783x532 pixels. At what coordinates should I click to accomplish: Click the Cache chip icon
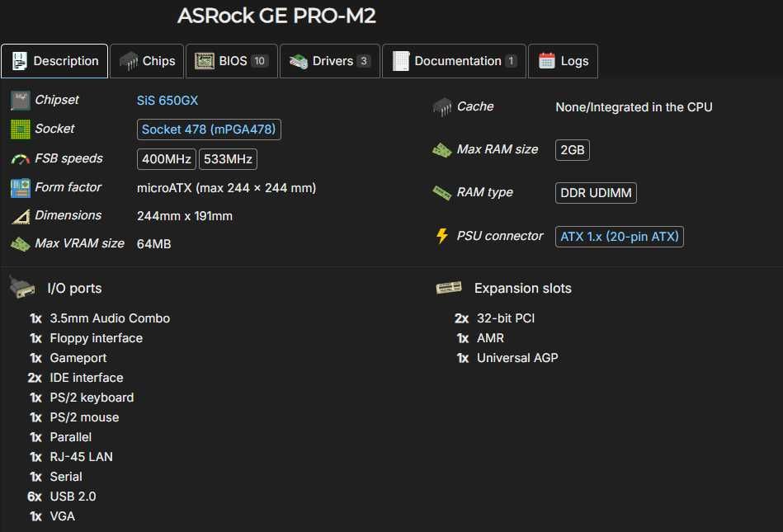[x=442, y=106]
